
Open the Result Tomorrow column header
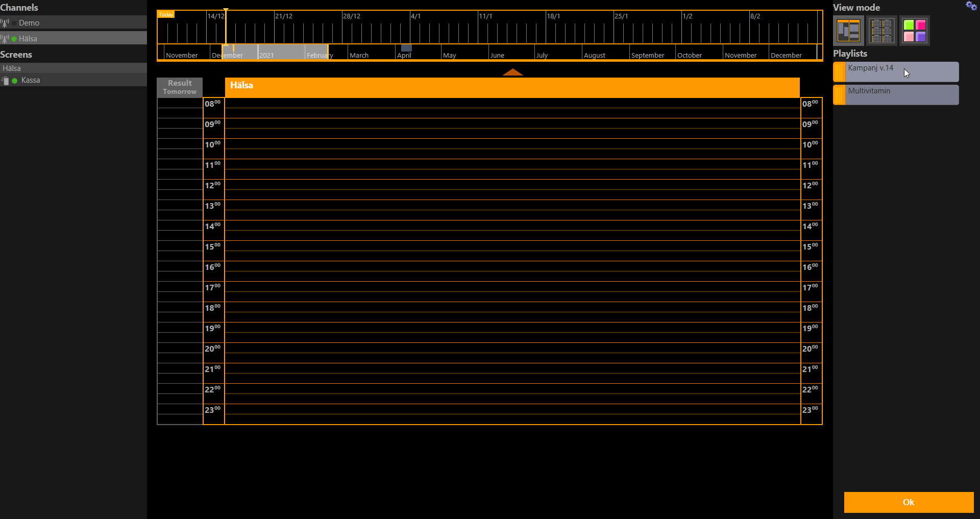click(180, 87)
